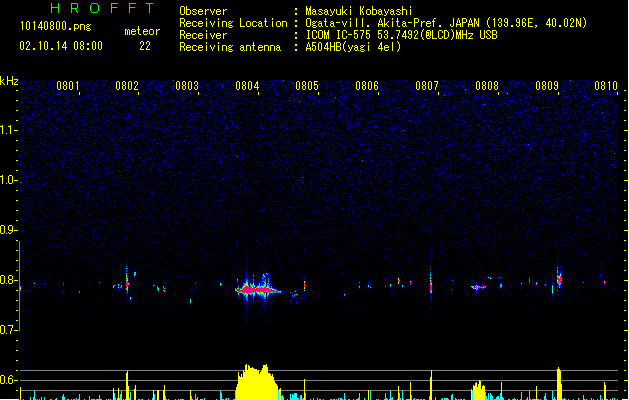Click the yellow spike below 0809
The width and height of the screenshot is (629, 400).
559,383
